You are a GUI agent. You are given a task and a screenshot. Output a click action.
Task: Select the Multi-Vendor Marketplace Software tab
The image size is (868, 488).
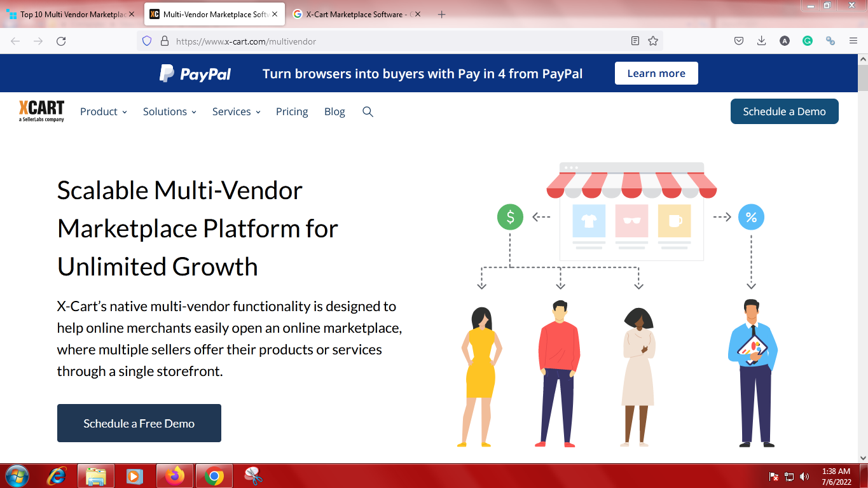214,14
